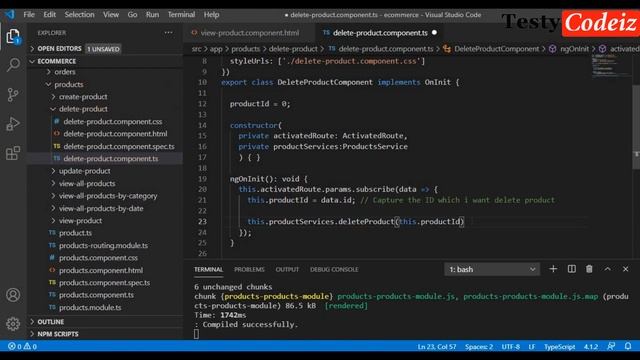Maximize the panel with the up-chevron icon

(607, 269)
